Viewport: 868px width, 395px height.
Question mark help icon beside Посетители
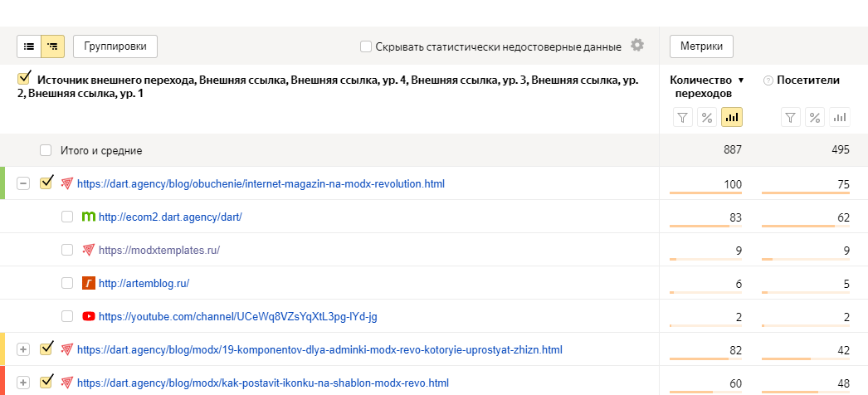[768, 80]
